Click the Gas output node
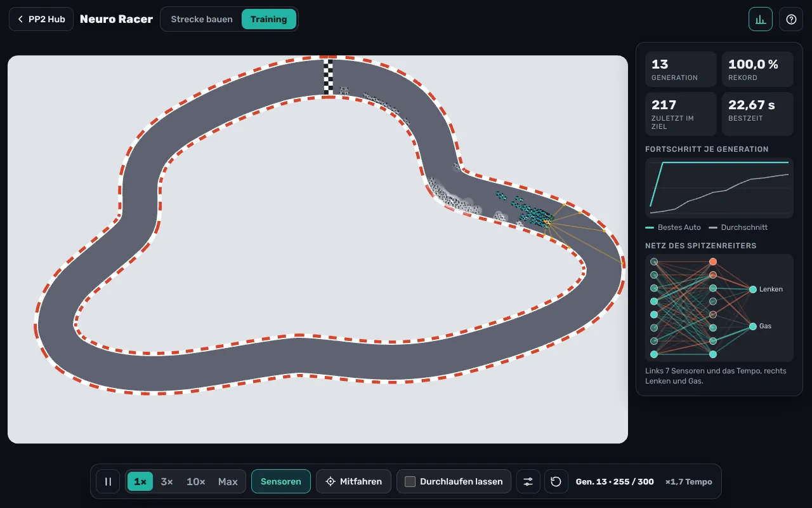Screen dimensions: 812x508 [753, 326]
